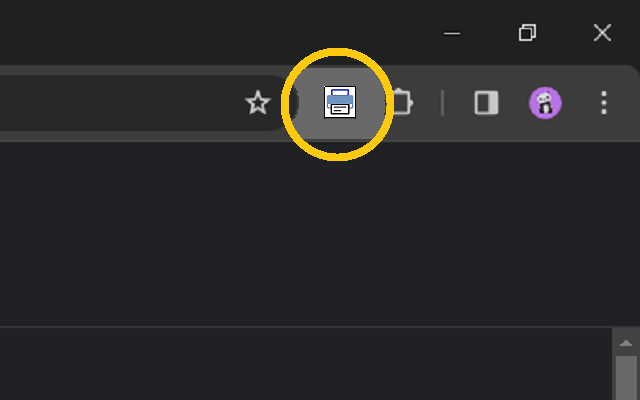Open the Extensions puzzle-piece menu

pos(402,102)
